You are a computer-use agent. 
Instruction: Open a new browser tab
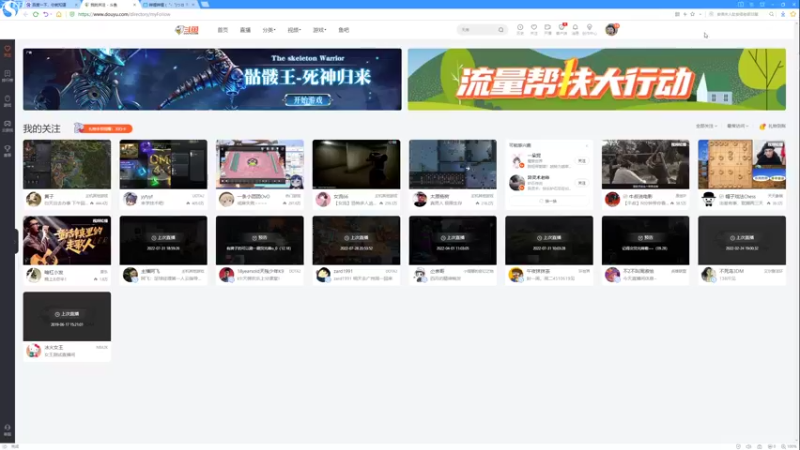pyautogui.click(x=205, y=5)
